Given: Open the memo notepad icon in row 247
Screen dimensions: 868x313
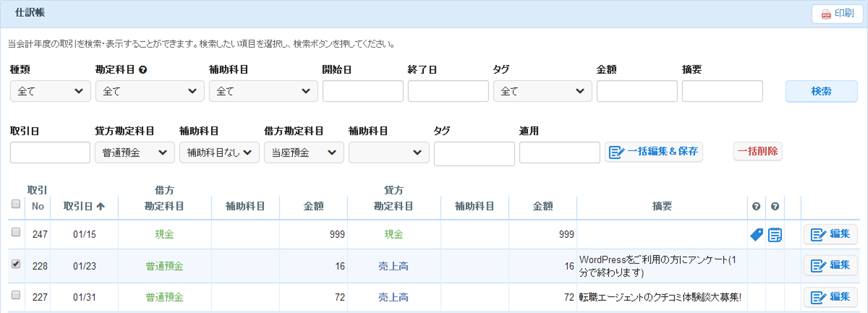Looking at the screenshot, I should click(775, 235).
